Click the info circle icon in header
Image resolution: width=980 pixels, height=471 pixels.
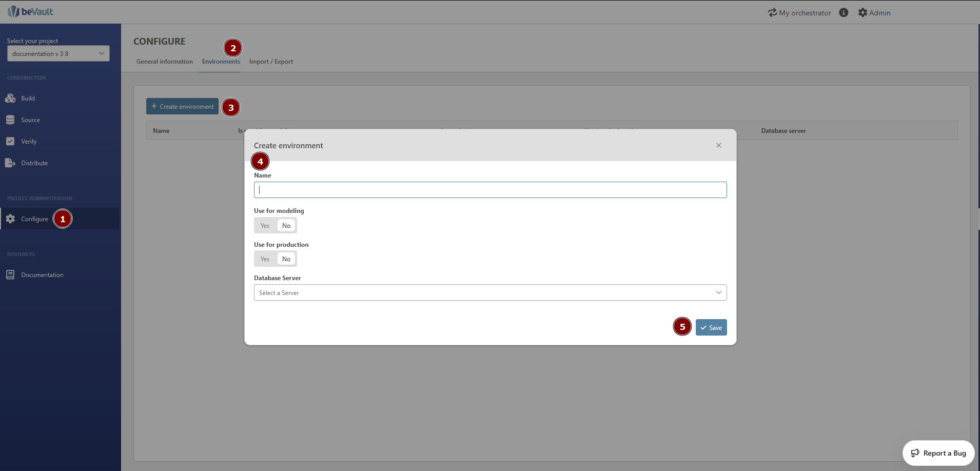pos(844,13)
